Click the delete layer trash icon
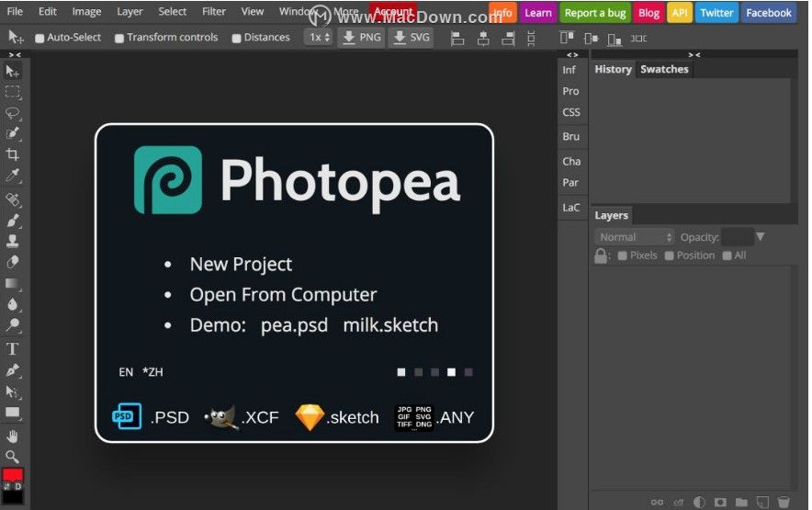 click(x=784, y=502)
